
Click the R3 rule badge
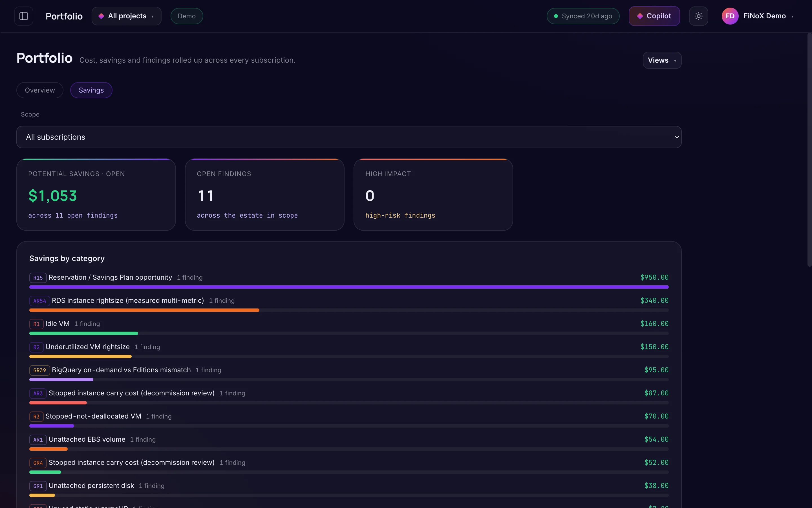(x=36, y=417)
